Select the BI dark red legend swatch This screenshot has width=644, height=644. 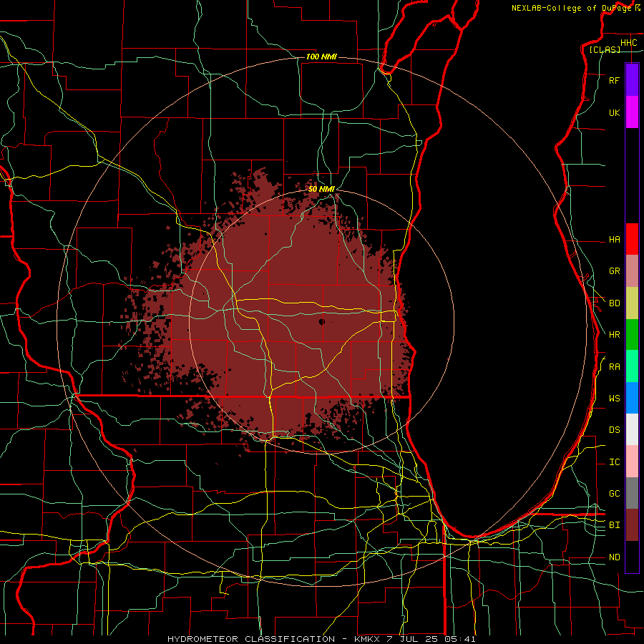(x=632, y=525)
